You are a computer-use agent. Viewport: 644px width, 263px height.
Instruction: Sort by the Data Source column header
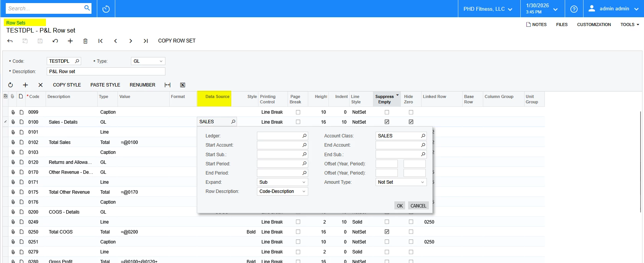click(x=214, y=99)
